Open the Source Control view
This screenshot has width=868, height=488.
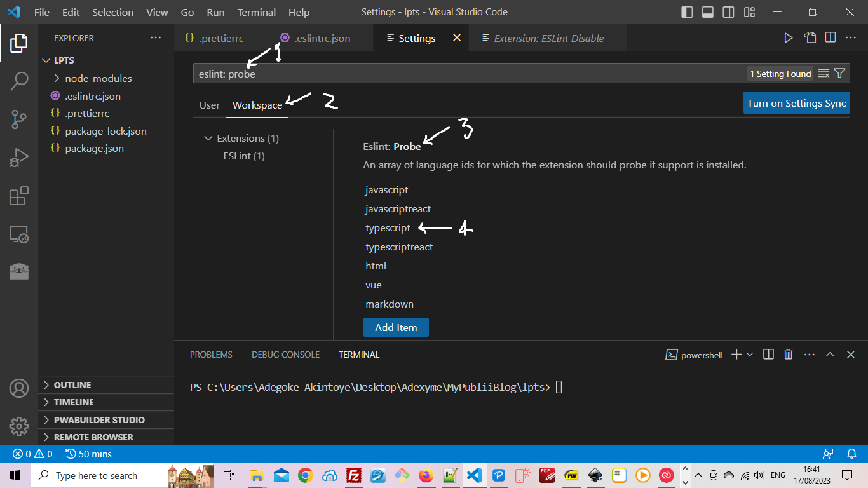(19, 119)
